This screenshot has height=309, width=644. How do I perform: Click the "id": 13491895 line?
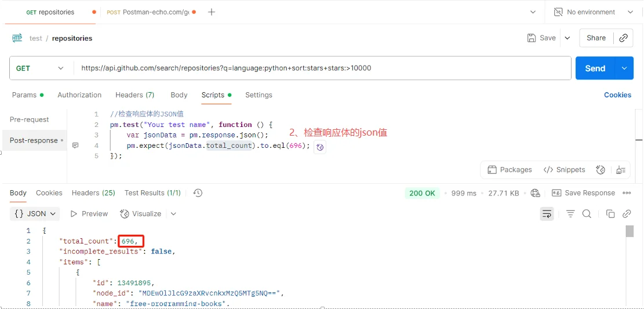coord(123,283)
